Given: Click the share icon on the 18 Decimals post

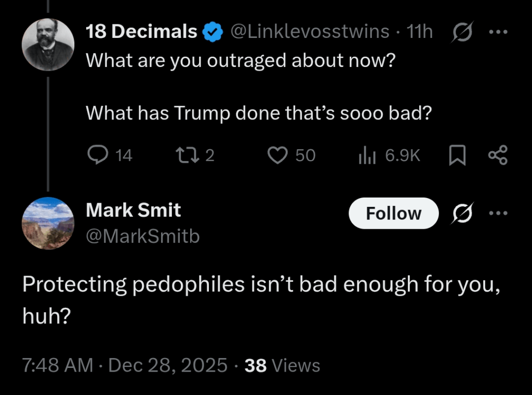Looking at the screenshot, I should [x=498, y=155].
